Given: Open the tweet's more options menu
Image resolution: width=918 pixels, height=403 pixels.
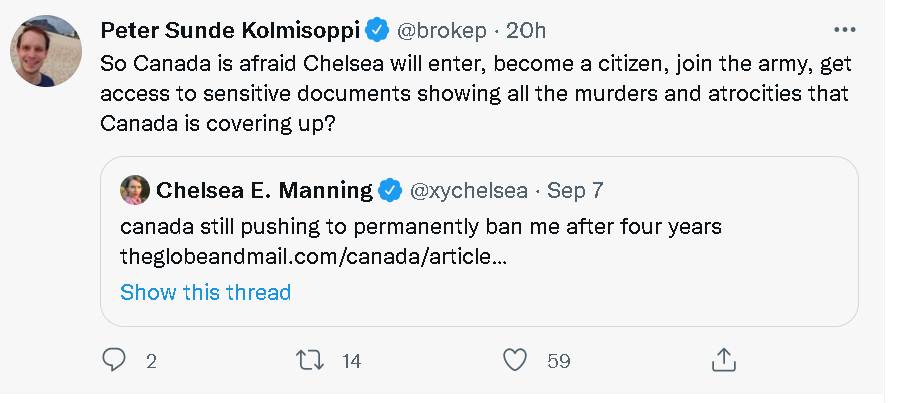Looking at the screenshot, I should 844,29.
